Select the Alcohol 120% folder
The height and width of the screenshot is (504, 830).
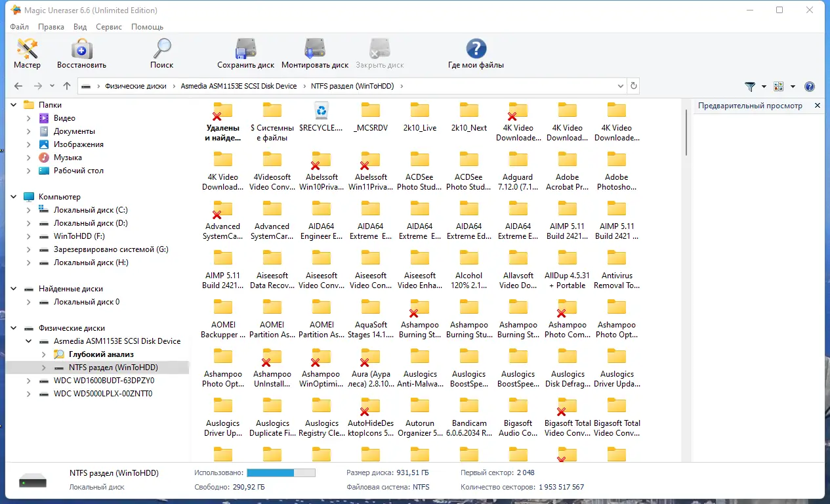[x=469, y=269]
